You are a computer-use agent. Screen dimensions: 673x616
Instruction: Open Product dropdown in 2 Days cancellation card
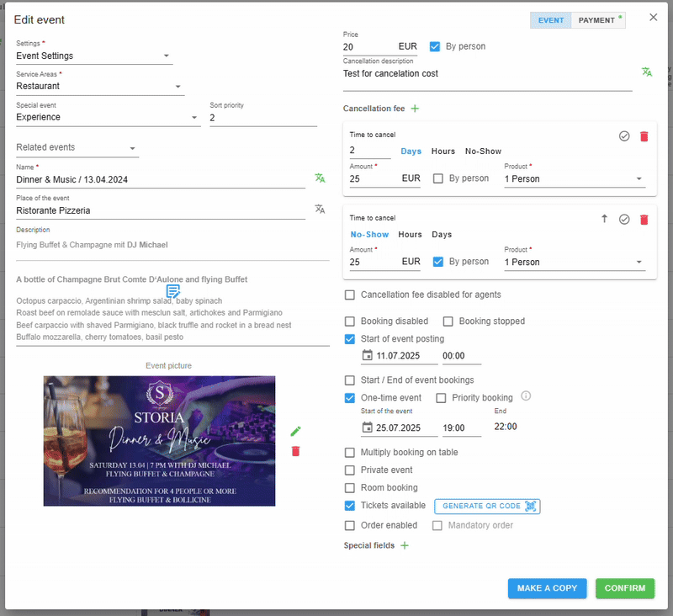pyautogui.click(x=575, y=179)
